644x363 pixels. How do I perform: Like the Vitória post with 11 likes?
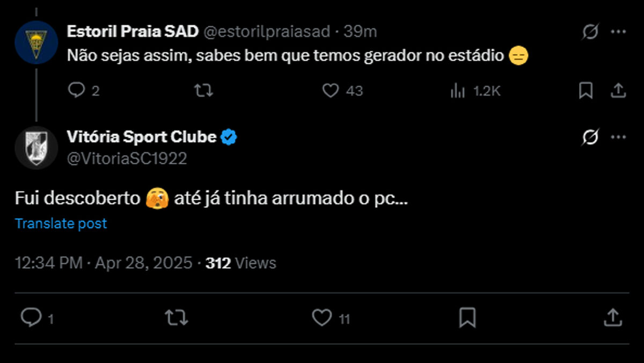pyautogui.click(x=321, y=318)
